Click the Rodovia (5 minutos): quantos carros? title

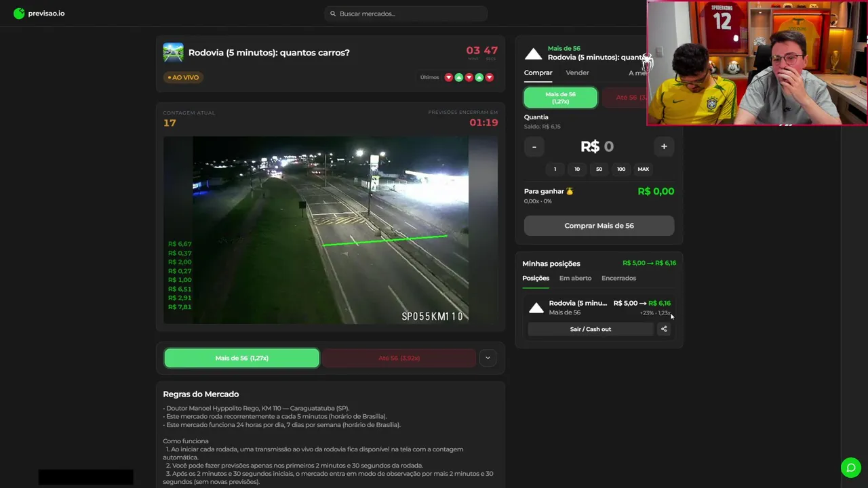point(269,52)
